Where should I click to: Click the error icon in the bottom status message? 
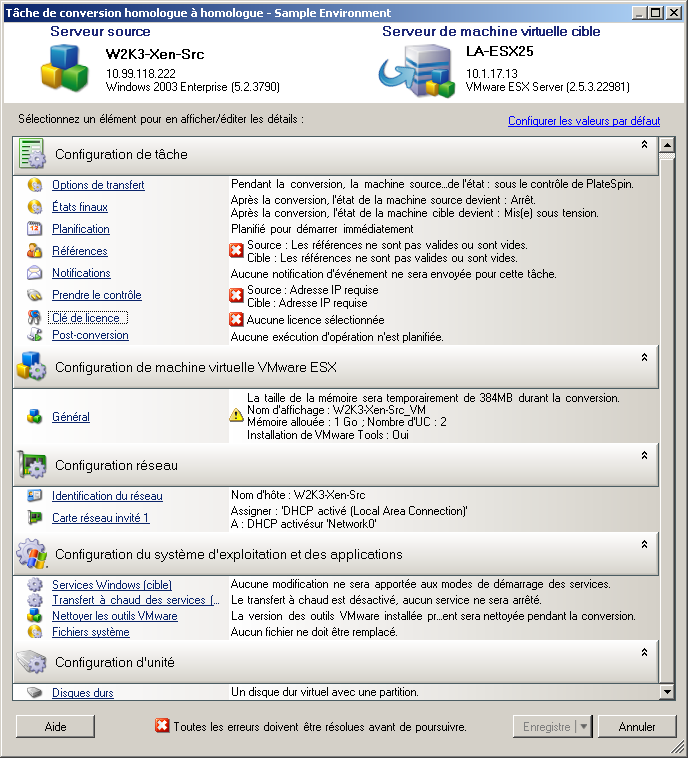coord(162,726)
